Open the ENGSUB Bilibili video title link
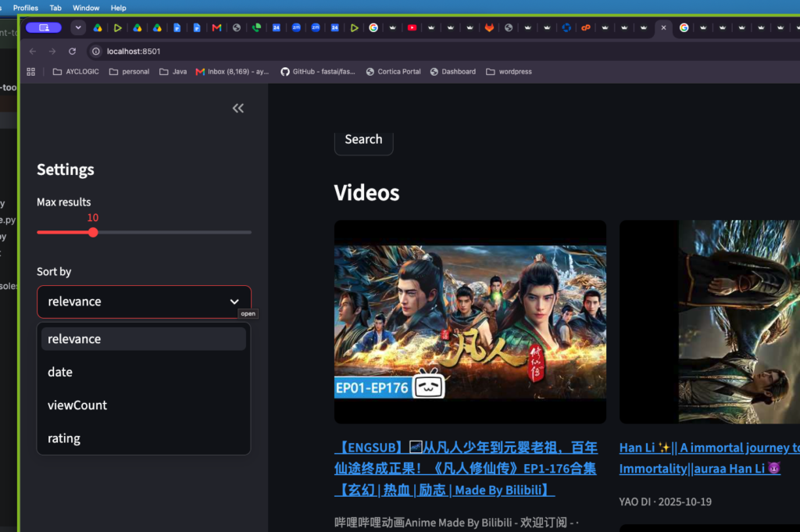This screenshot has width=800, height=532. tap(466, 469)
